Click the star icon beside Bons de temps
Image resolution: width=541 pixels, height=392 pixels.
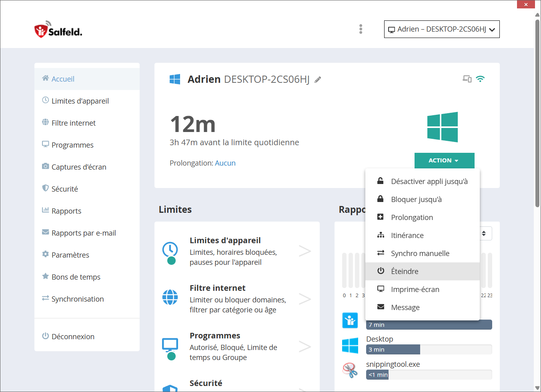45,276
